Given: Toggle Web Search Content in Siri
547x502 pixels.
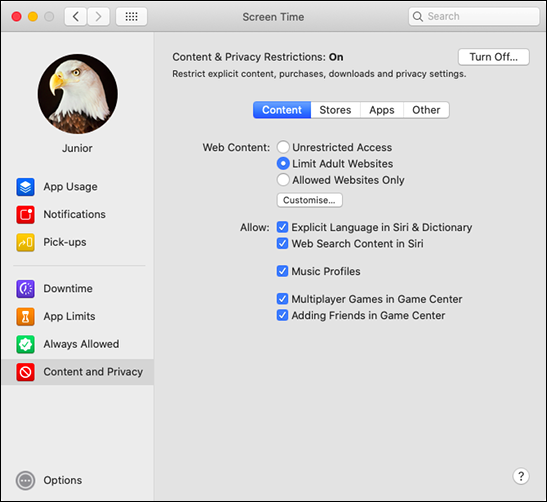Looking at the screenshot, I should 282,243.
